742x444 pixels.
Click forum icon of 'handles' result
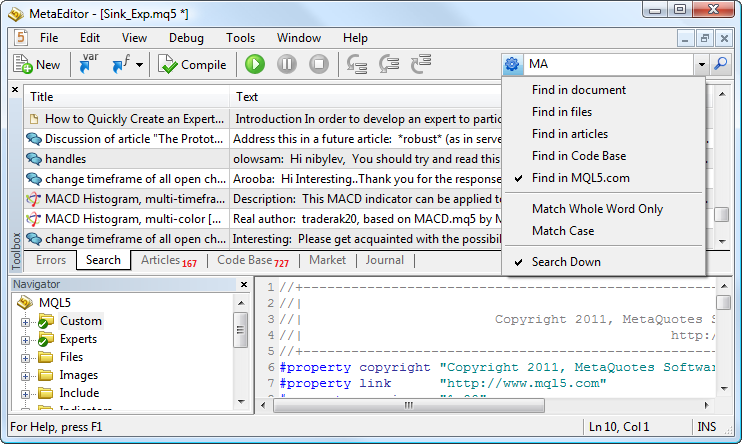[x=34, y=159]
